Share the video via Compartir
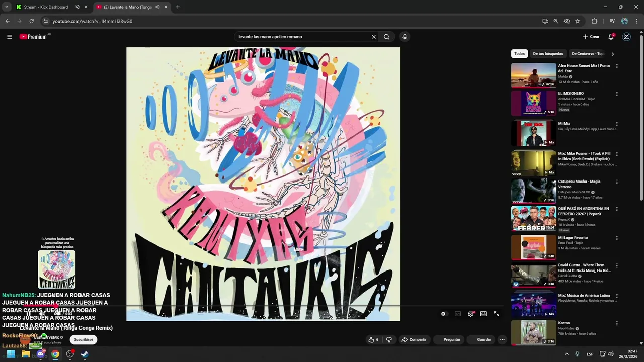This screenshot has height=362, width=644. 414,340
